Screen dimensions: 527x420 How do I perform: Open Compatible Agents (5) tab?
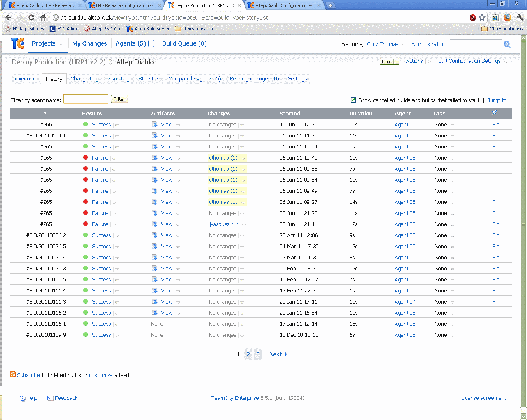click(195, 78)
